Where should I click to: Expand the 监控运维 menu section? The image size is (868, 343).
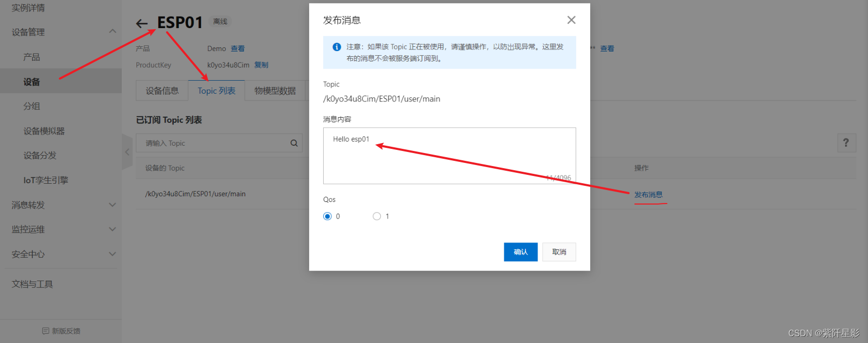click(112, 230)
